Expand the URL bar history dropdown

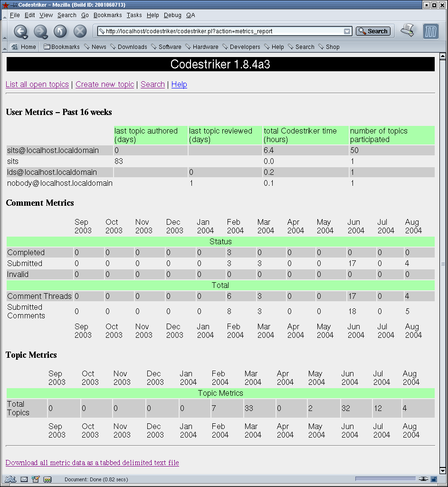347,31
